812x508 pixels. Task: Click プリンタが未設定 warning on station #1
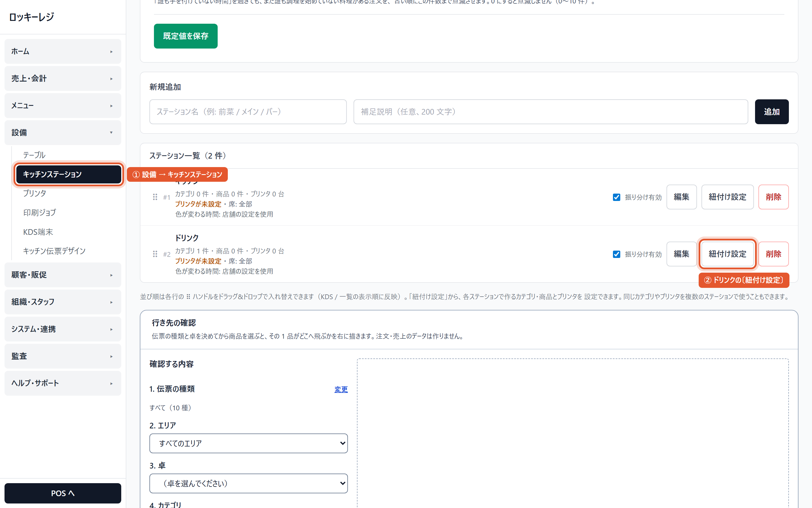click(198, 204)
